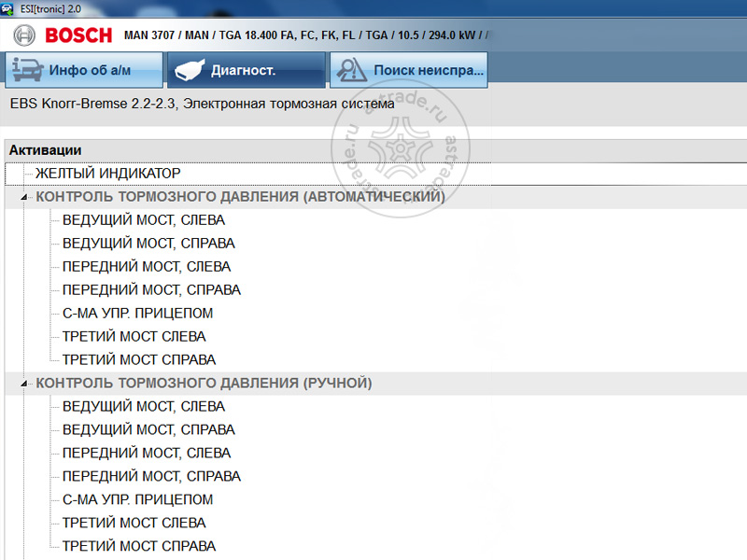The height and width of the screenshot is (560, 747).
Task: Activate ТРЕТИЙ МОСТ СПРАВА in automatic group
Action: point(139,360)
